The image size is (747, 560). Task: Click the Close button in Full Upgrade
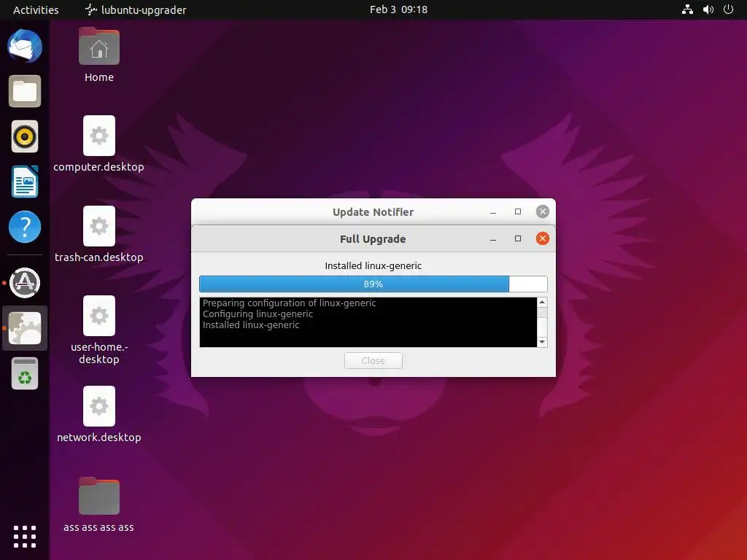[373, 360]
